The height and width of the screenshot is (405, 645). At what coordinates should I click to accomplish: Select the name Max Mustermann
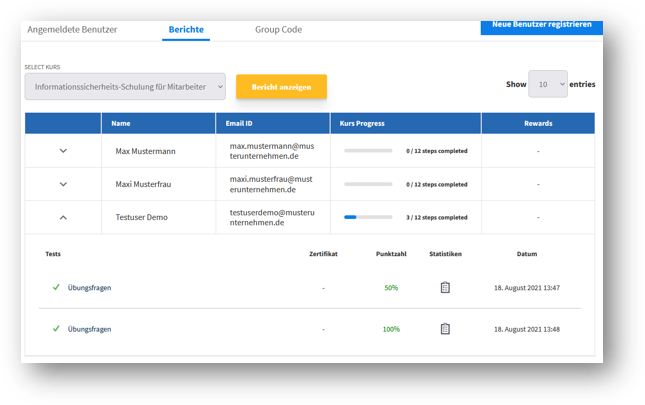145,151
